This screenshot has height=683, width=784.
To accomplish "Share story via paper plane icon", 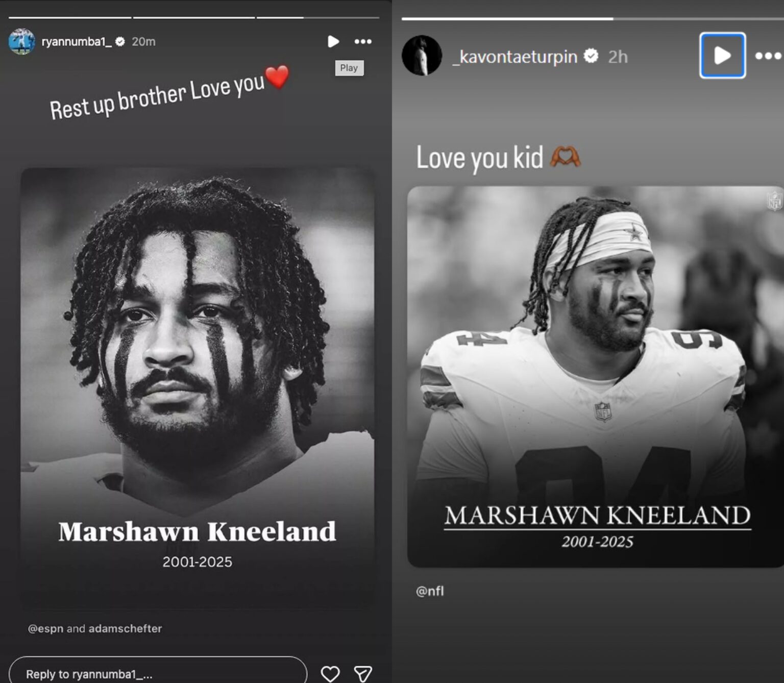I will 363,674.
